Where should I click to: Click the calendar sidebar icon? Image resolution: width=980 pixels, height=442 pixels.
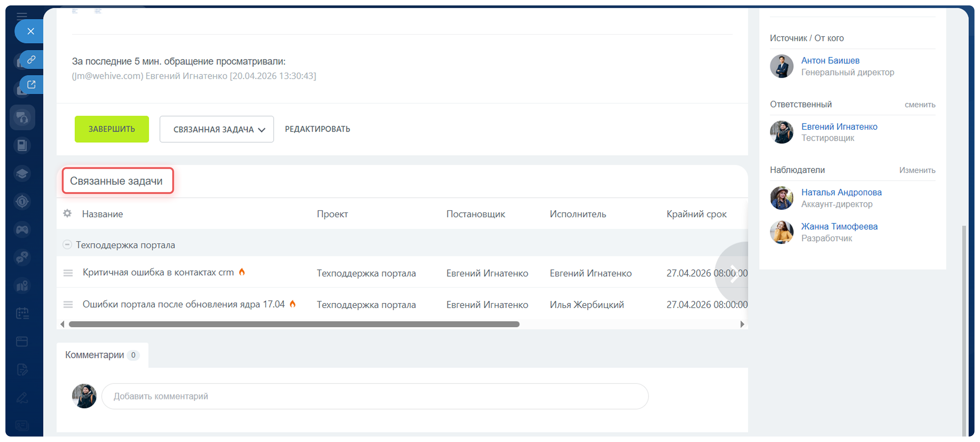(22, 314)
